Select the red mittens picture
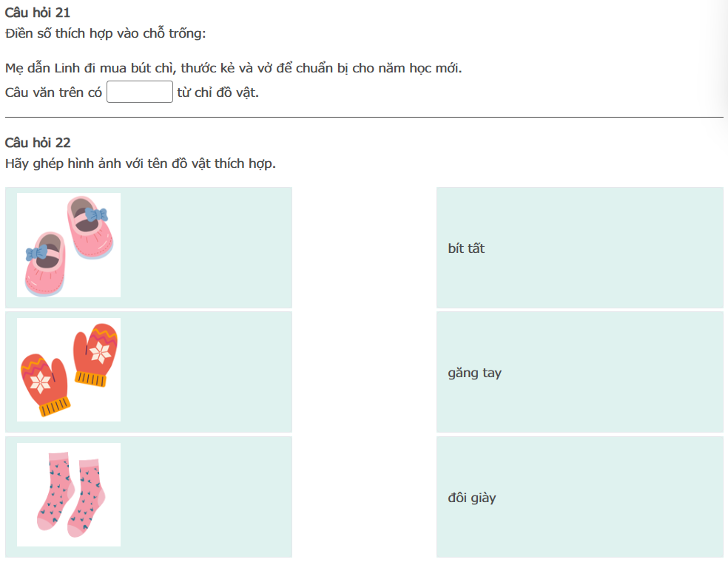This screenshot has height=562, width=728. point(69,370)
